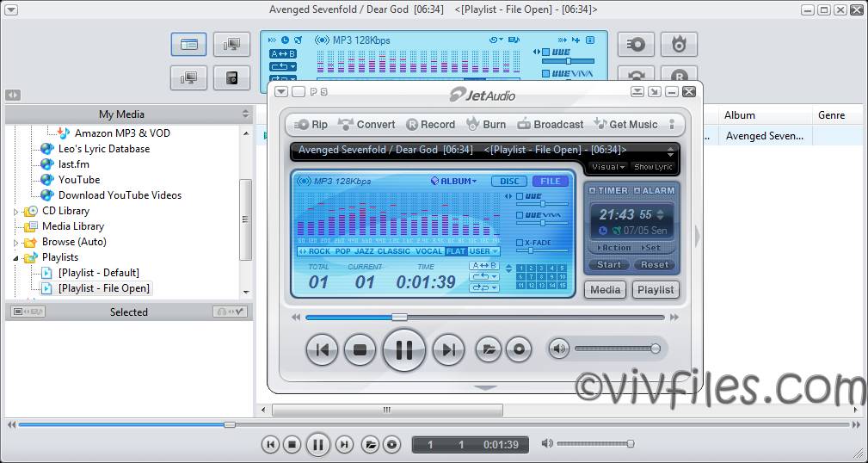This screenshot has height=463, width=868.
Task: Open the toolbar options dots after Get Music
Action: [672, 125]
